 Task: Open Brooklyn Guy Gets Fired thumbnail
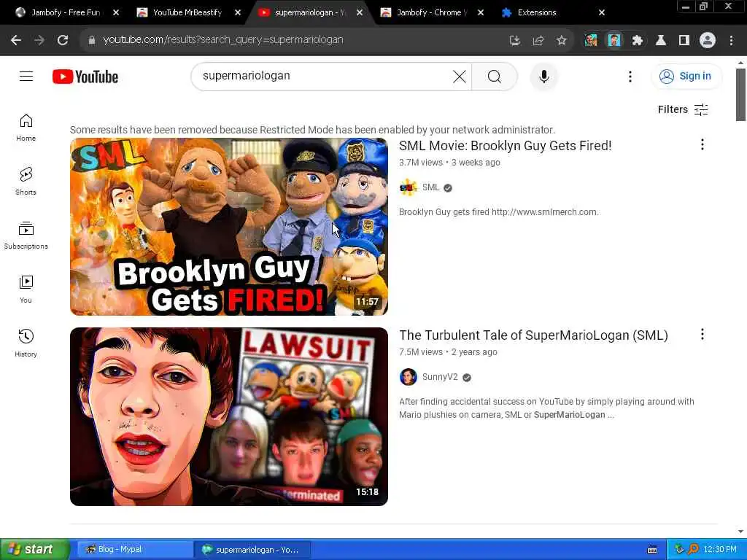coord(228,227)
